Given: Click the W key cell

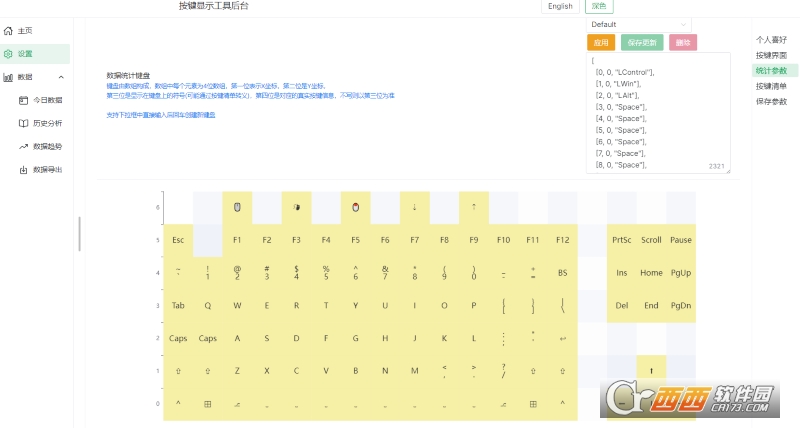Looking at the screenshot, I should (x=237, y=306).
